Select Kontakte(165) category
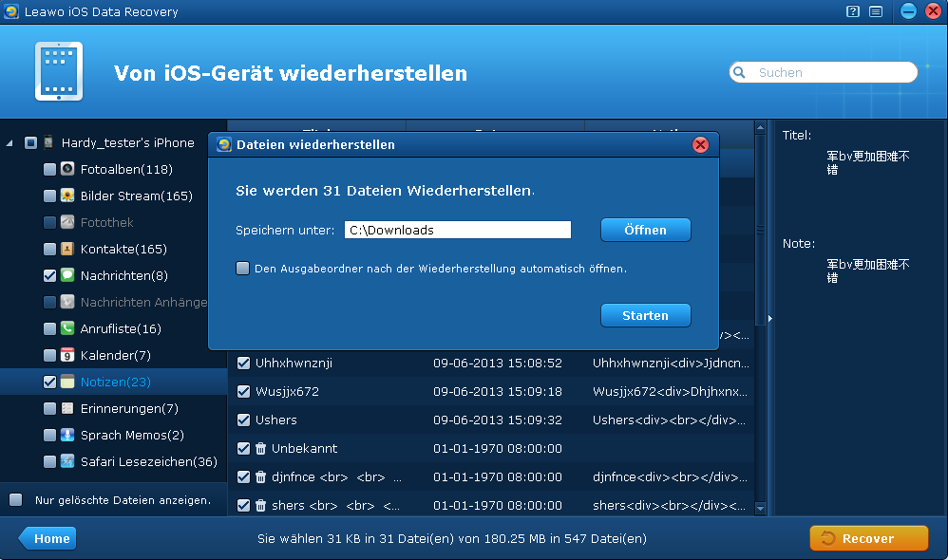948x560 pixels. point(123,249)
